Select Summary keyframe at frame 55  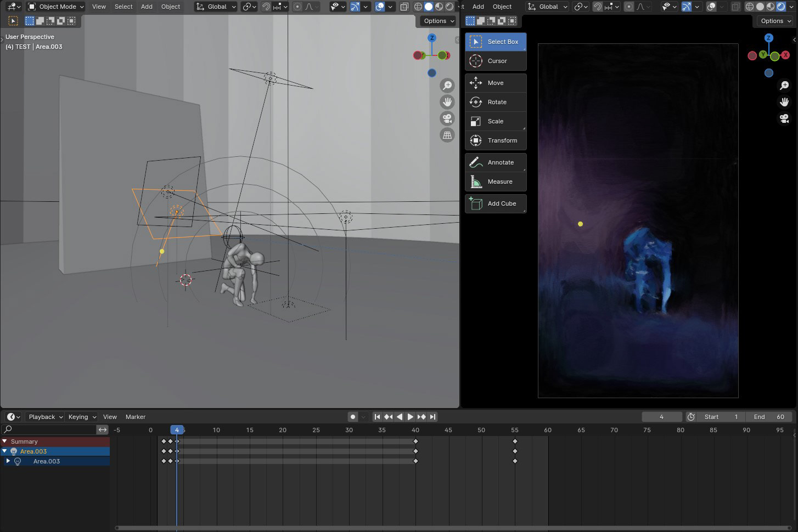click(x=515, y=442)
